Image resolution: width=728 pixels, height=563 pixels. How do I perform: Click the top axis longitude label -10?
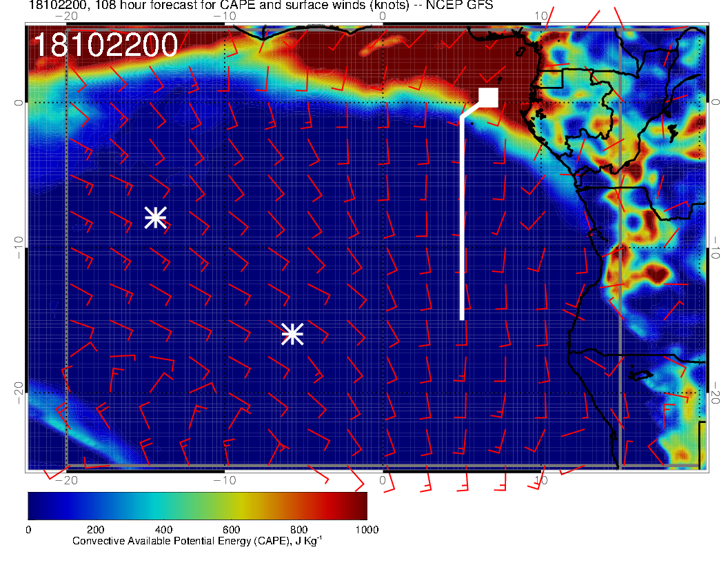click(x=224, y=17)
